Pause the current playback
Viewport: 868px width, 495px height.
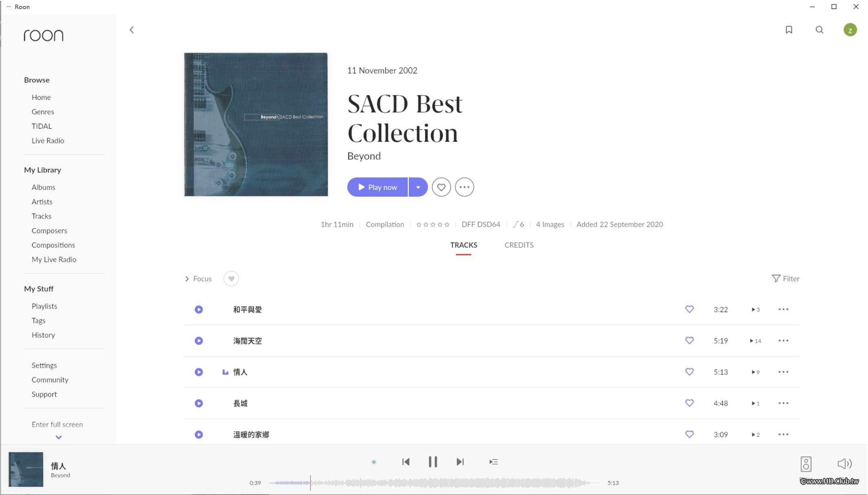coord(433,462)
